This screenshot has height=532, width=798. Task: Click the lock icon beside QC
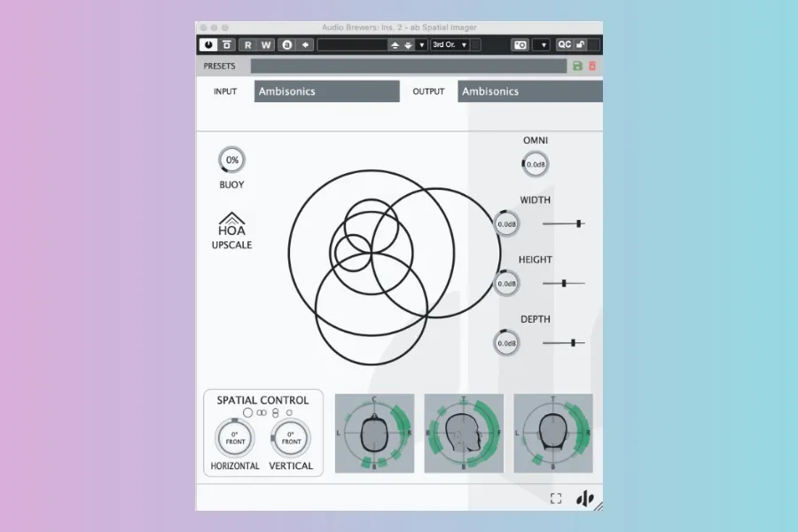581,44
